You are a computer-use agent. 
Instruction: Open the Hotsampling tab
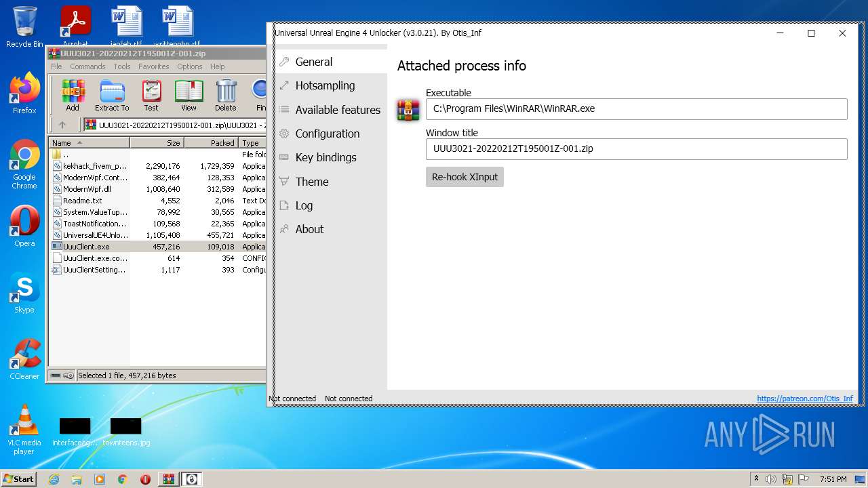coord(331,85)
